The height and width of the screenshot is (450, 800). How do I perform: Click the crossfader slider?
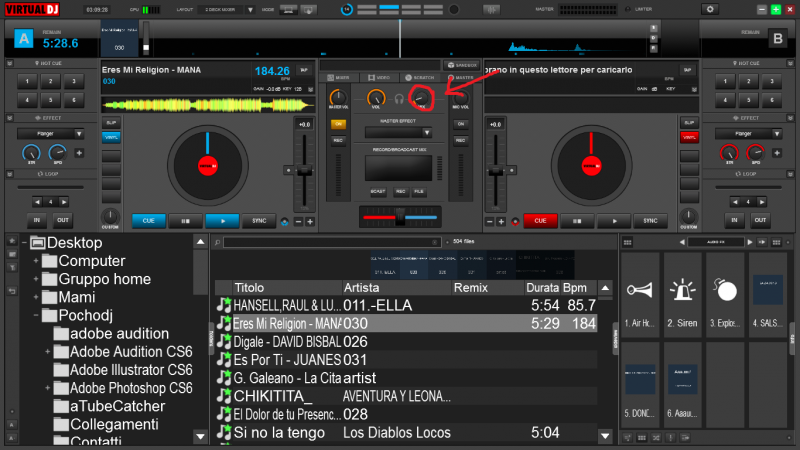pyautogui.click(x=400, y=217)
